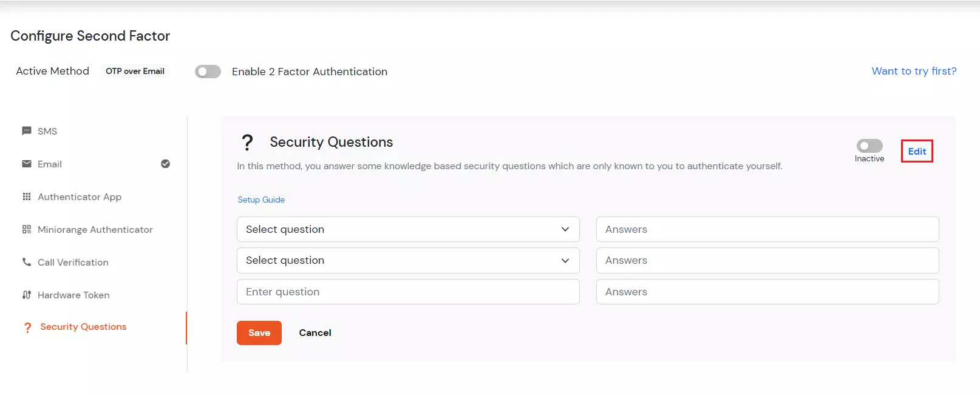Click the Cancel button
This screenshot has height=396, width=980.
pyautogui.click(x=315, y=333)
